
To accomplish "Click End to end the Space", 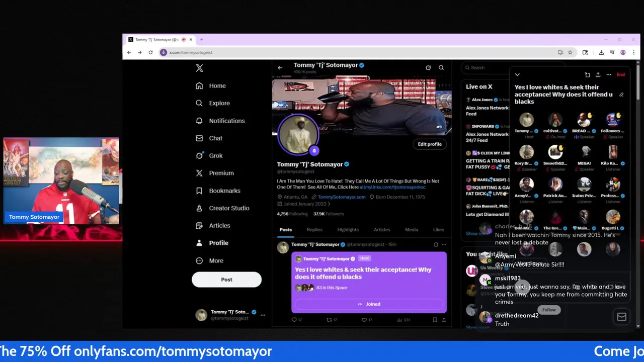I will pyautogui.click(x=621, y=74).
